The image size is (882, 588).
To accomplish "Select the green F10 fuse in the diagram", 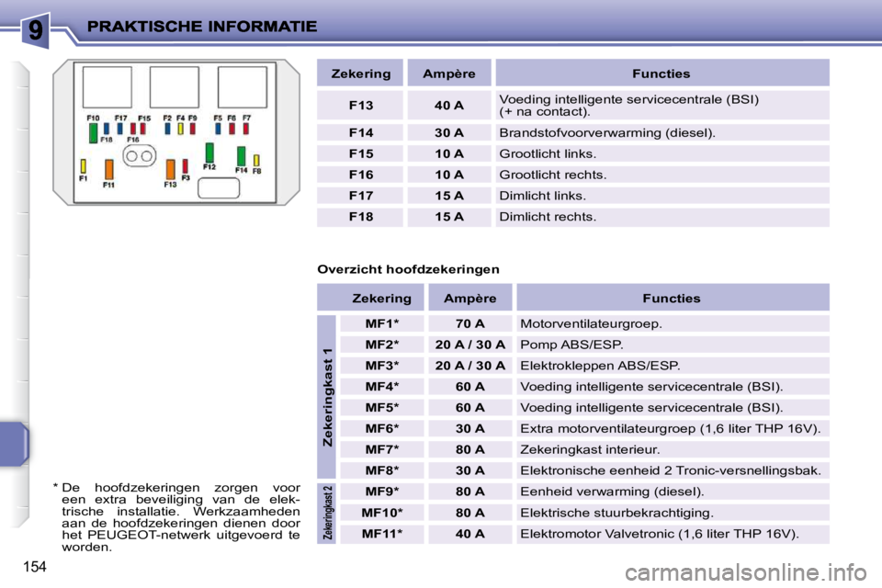I will (93, 132).
